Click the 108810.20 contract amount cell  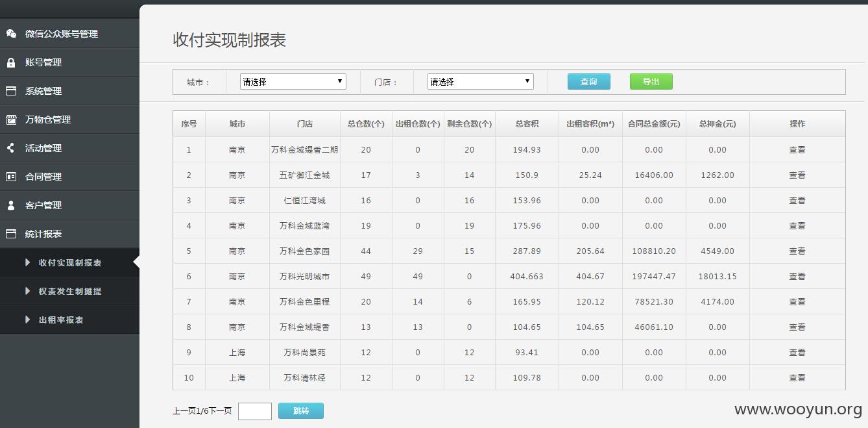point(654,251)
